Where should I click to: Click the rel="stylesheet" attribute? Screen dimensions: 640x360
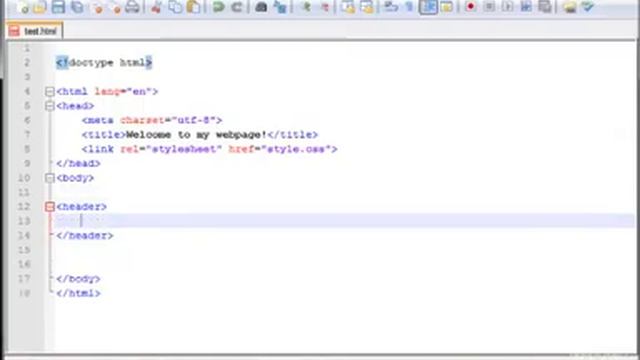pyautogui.click(x=171, y=149)
